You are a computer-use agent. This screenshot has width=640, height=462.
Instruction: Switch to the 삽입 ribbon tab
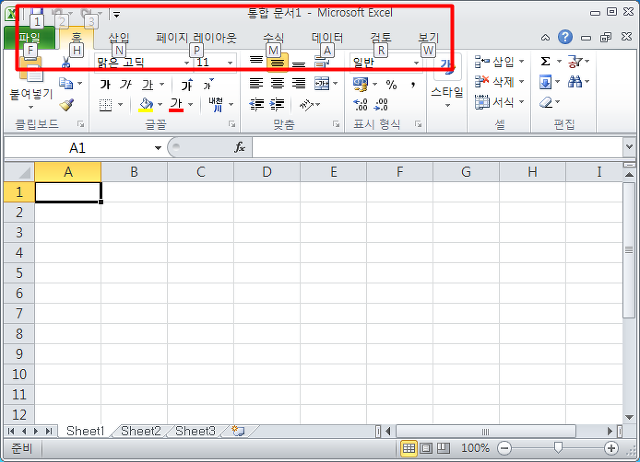click(119, 38)
